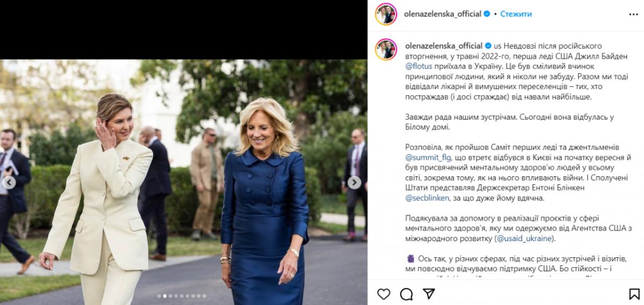This screenshot has height=305, width=644.
Task: Select the second carousel dot indicator
Action: 164,295
